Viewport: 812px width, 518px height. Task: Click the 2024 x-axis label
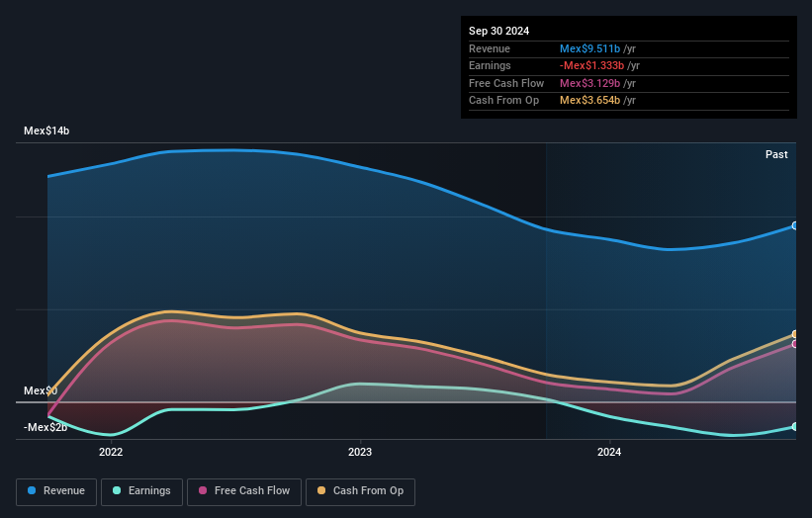pyautogui.click(x=609, y=453)
